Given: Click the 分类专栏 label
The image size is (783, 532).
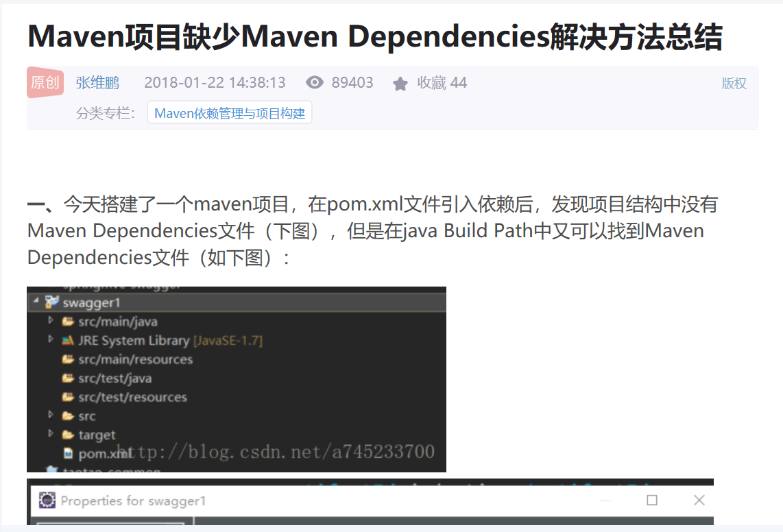Looking at the screenshot, I should point(106,113).
